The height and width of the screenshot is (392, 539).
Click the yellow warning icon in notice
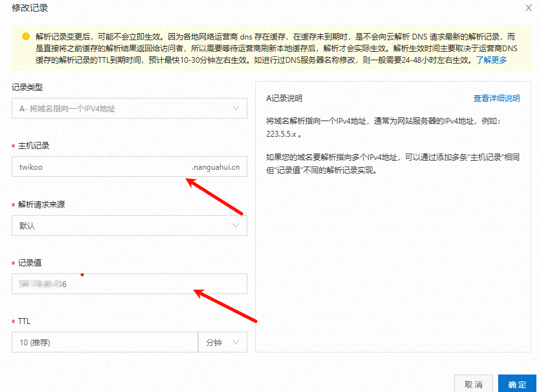tap(26, 36)
